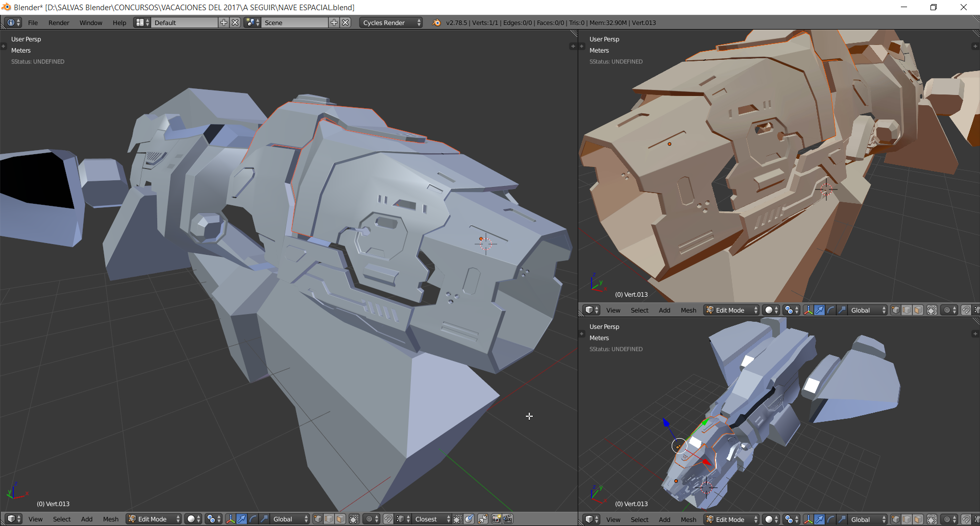Toggle snapping magnet in main viewport

point(388,519)
